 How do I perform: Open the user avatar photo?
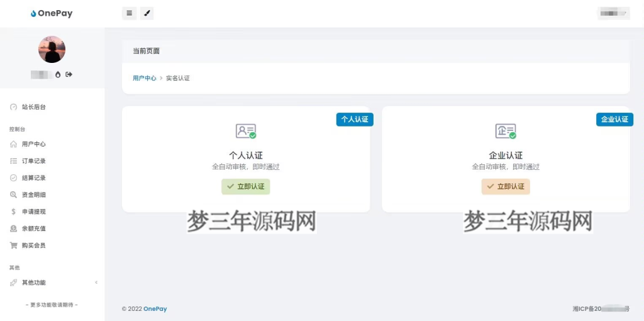click(x=52, y=49)
